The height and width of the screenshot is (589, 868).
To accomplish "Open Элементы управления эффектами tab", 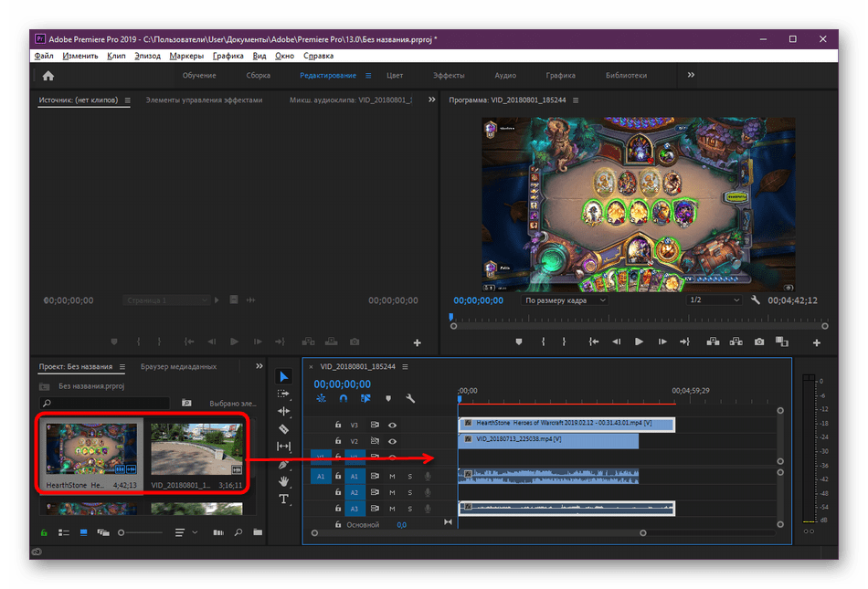I will [x=204, y=100].
